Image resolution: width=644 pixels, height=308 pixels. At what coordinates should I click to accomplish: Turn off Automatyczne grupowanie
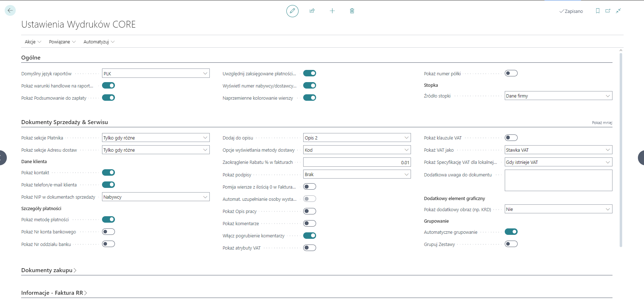(511, 232)
